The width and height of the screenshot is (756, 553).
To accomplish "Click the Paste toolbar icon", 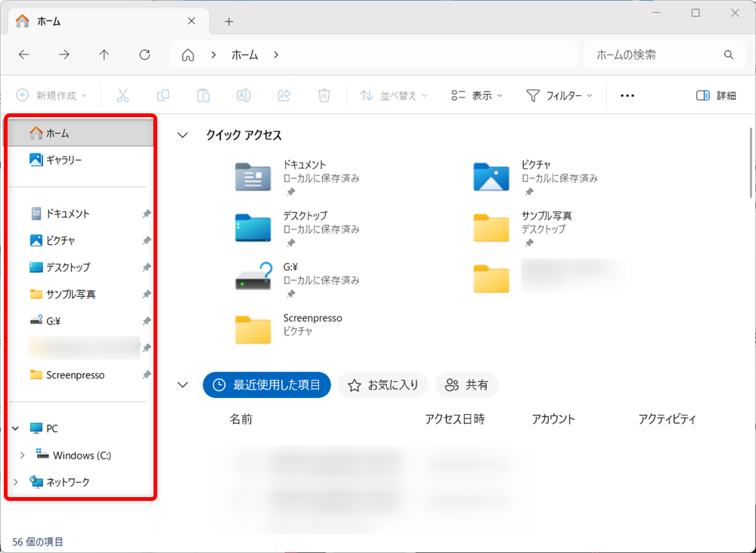I will point(203,94).
